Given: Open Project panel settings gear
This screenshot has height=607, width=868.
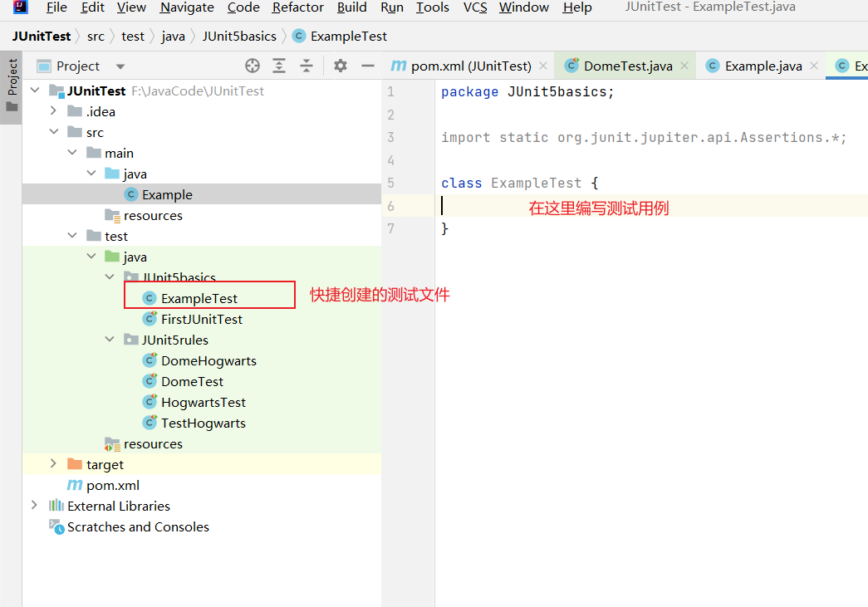Looking at the screenshot, I should (341, 66).
